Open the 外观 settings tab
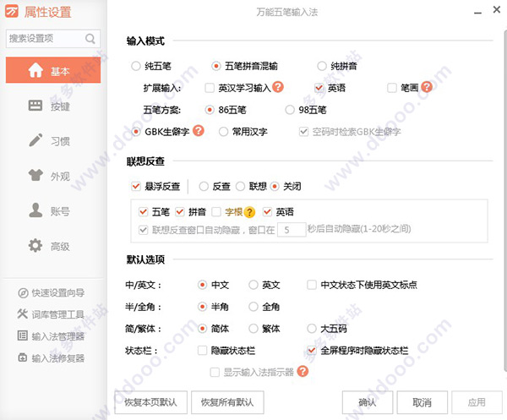This screenshot has width=507, height=420. point(53,176)
